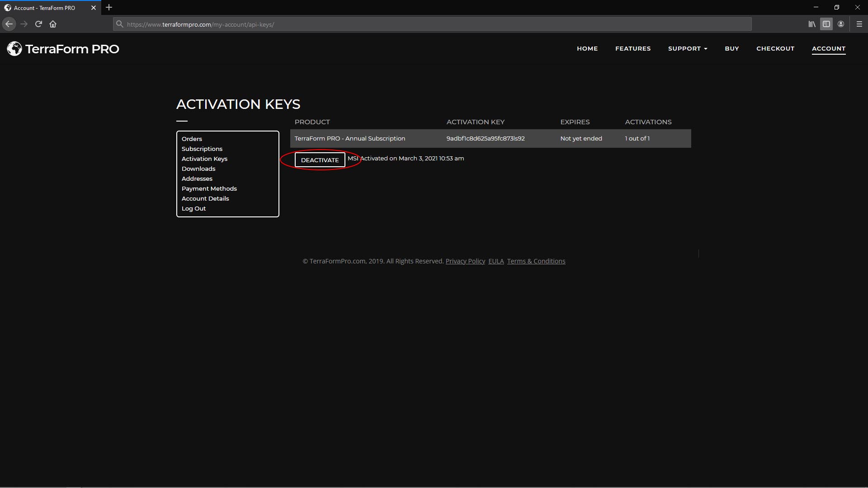
Task: Open a new browser tab
Action: tap(109, 7)
